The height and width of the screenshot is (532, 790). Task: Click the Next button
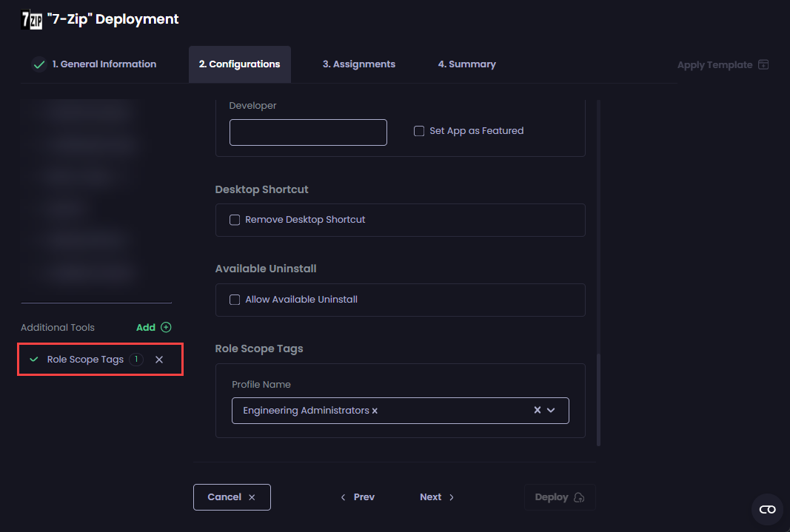(x=431, y=496)
